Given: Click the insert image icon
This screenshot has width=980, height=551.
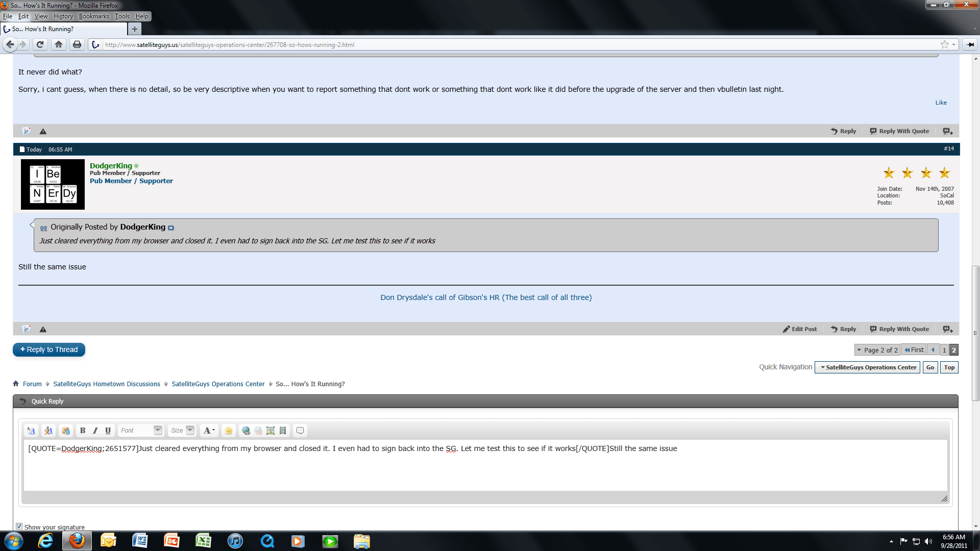Looking at the screenshot, I should point(271,431).
